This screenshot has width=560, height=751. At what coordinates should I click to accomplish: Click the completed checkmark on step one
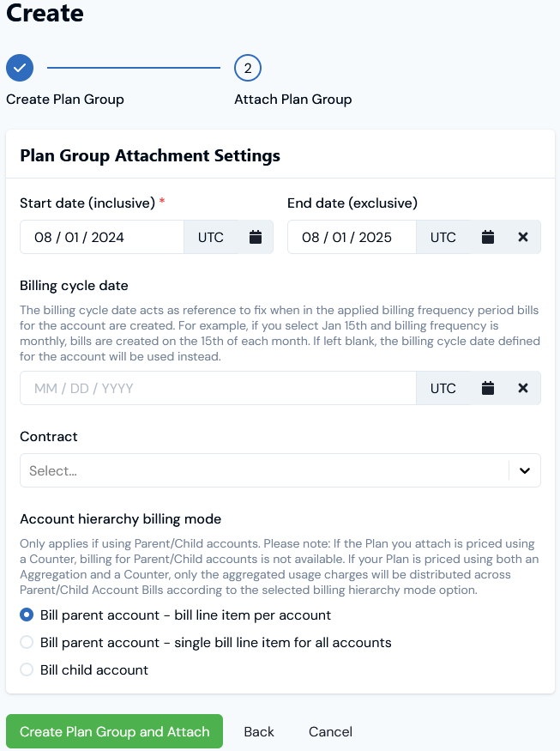coord(19,68)
